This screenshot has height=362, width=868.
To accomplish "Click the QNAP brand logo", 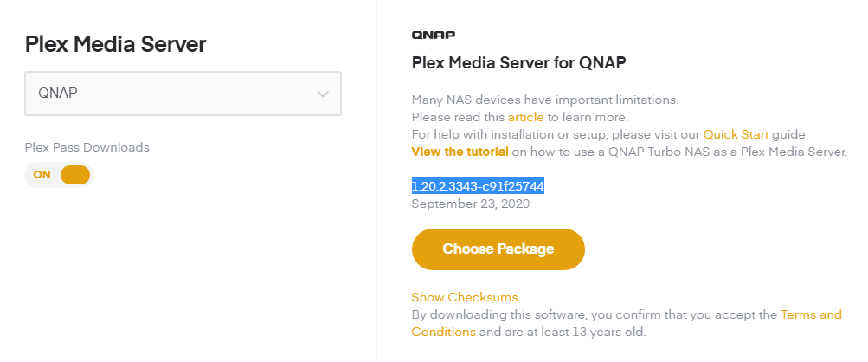I will click(x=433, y=35).
